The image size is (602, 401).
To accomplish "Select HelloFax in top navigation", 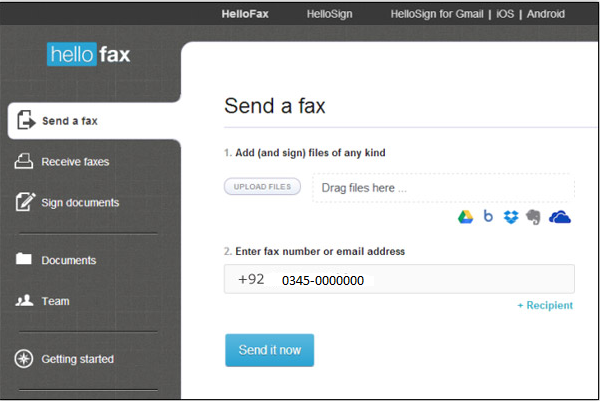I will click(x=245, y=14).
